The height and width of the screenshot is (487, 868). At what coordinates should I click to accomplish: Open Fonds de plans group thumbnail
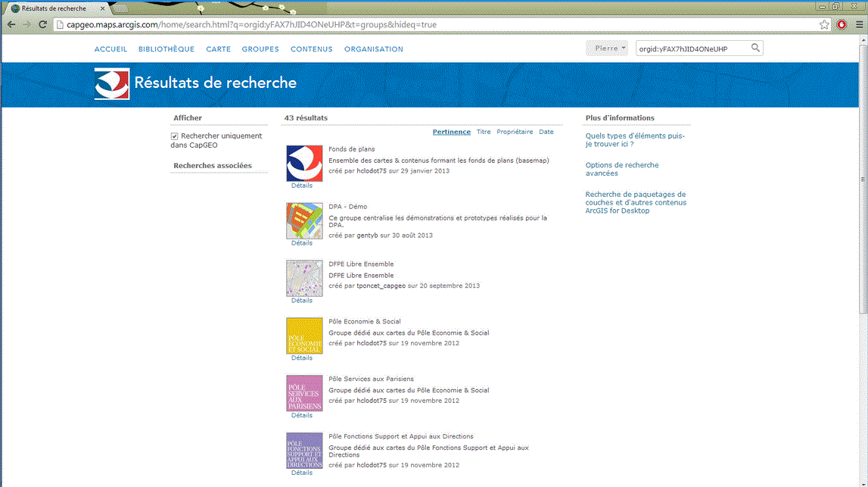click(x=304, y=164)
